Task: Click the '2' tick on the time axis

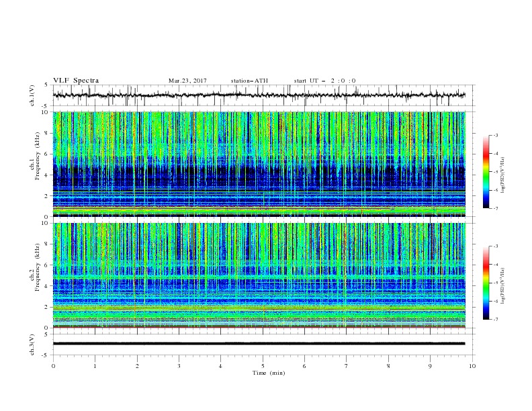Action: pos(137,366)
